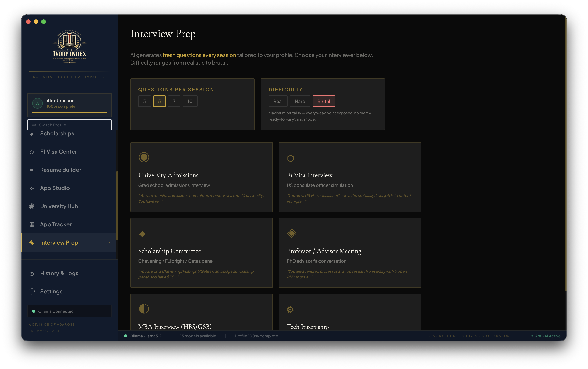Screen dimensions: 588x369
Task: Select Tech Internship interview card
Action: pyautogui.click(x=350, y=312)
